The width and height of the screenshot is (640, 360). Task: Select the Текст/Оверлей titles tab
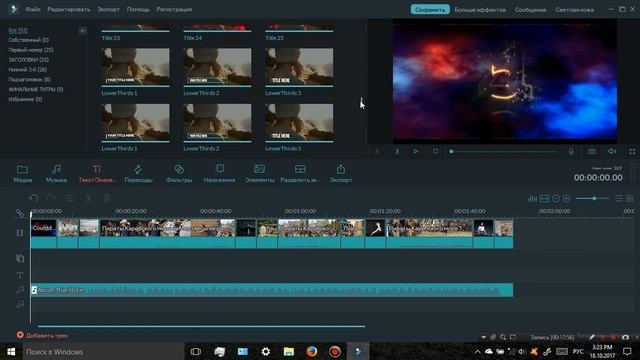(96, 173)
